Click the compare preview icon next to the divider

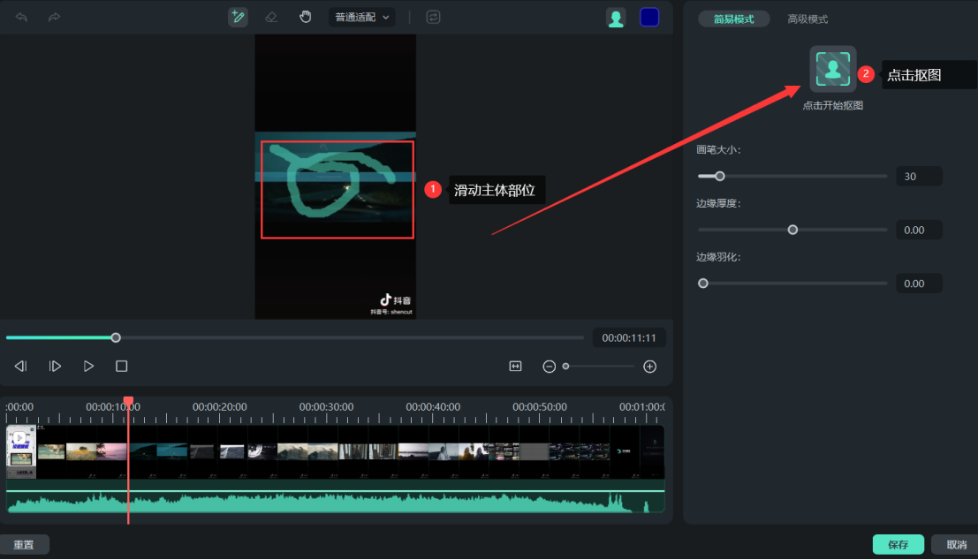433,17
